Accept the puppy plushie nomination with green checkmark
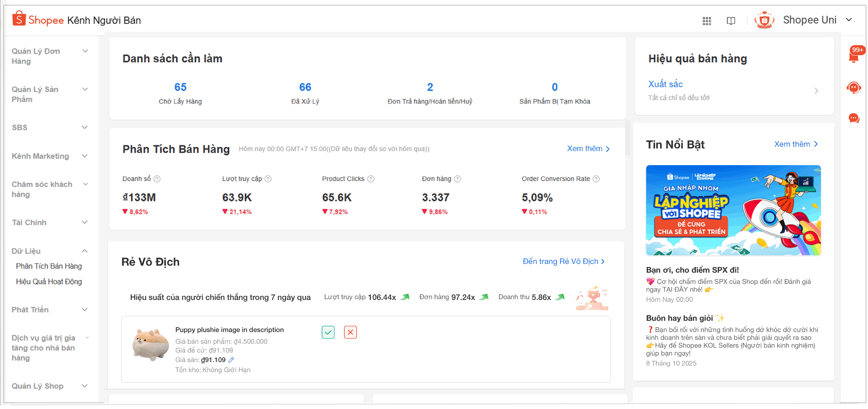The width and height of the screenshot is (868, 409). [328, 333]
